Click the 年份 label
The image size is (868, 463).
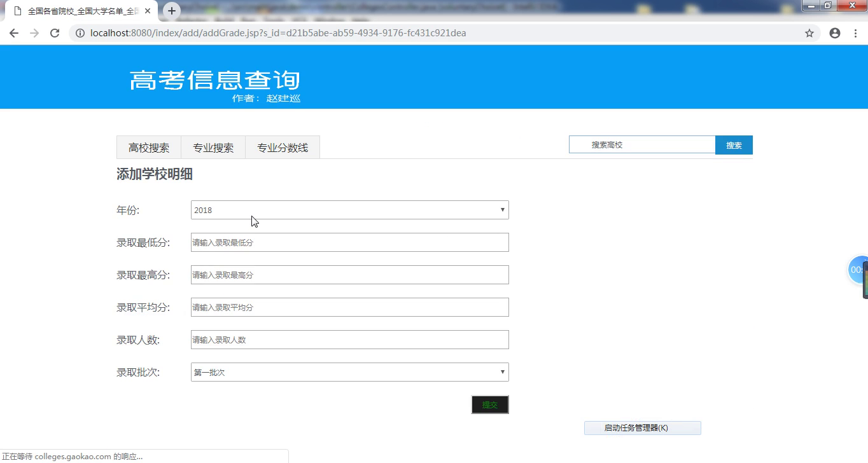coord(128,210)
